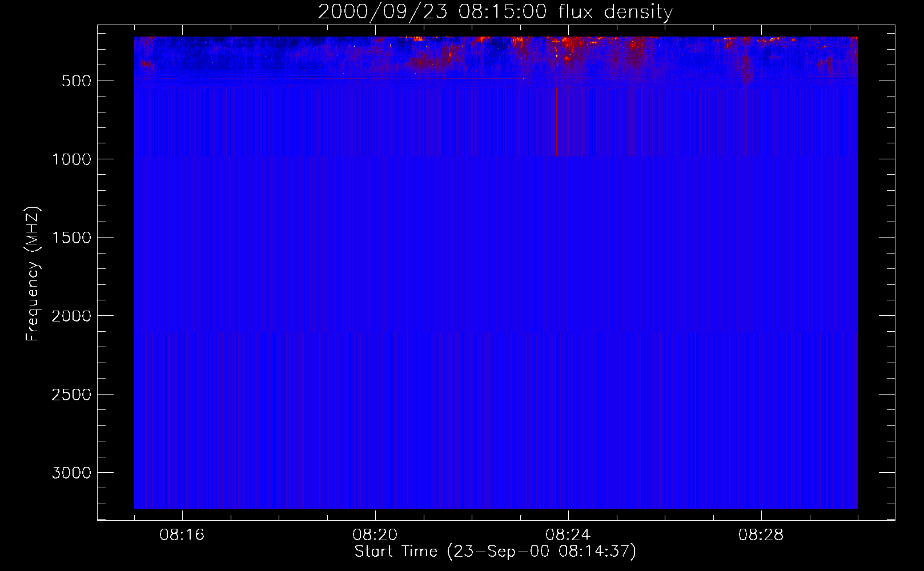Click the 1000 frequency tick label
The image size is (924, 571).
pyautogui.click(x=71, y=159)
